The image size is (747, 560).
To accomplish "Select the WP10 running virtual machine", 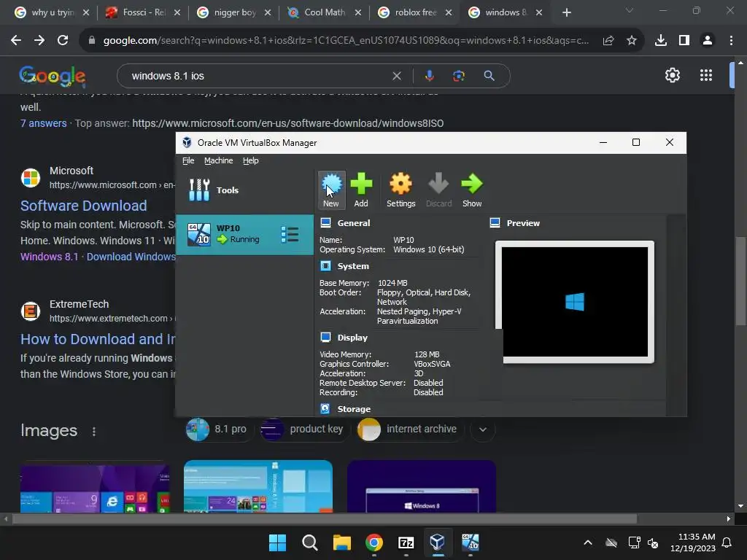I will [x=245, y=234].
